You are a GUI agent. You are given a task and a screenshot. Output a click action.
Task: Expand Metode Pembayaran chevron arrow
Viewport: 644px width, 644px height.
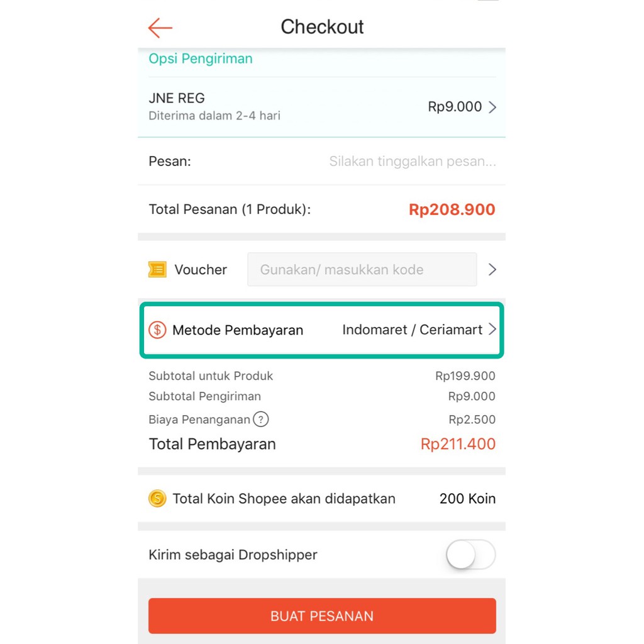tap(492, 330)
